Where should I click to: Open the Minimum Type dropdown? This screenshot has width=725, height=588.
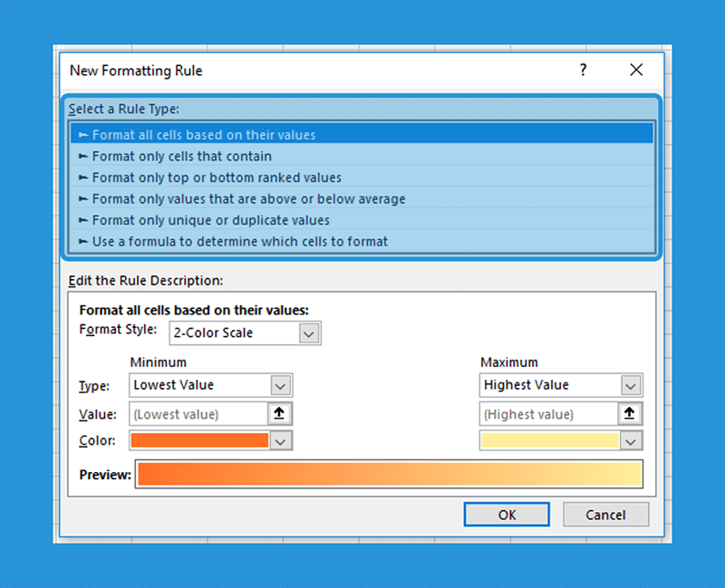(x=281, y=385)
